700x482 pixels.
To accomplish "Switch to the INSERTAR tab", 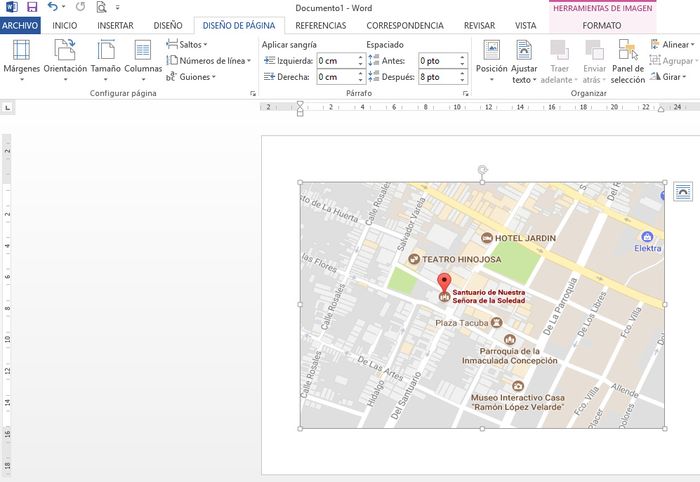I will pos(115,25).
